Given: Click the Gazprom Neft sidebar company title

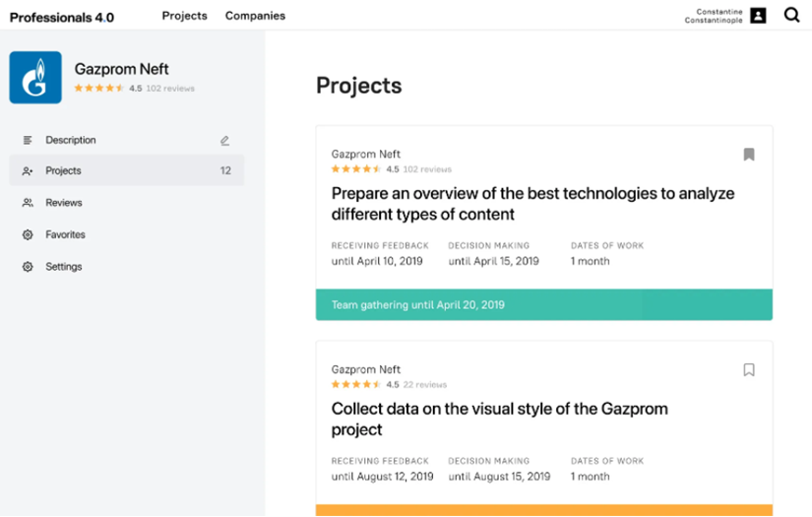Looking at the screenshot, I should (122, 69).
